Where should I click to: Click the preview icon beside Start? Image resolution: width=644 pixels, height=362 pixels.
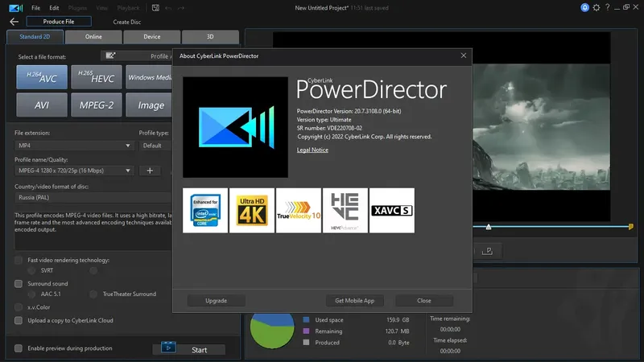pos(168,348)
